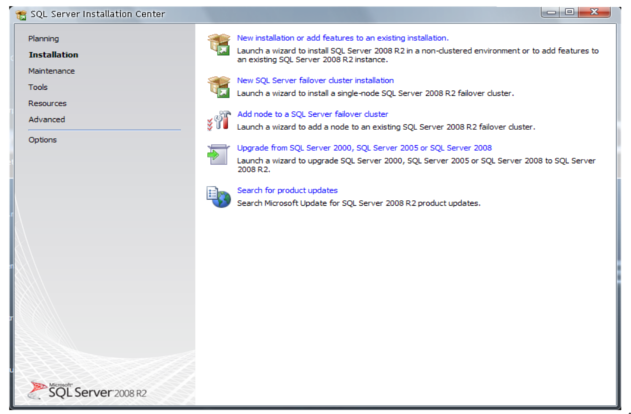The height and width of the screenshot is (414, 631).
Task: Click Search for product updates link
Action: (287, 190)
